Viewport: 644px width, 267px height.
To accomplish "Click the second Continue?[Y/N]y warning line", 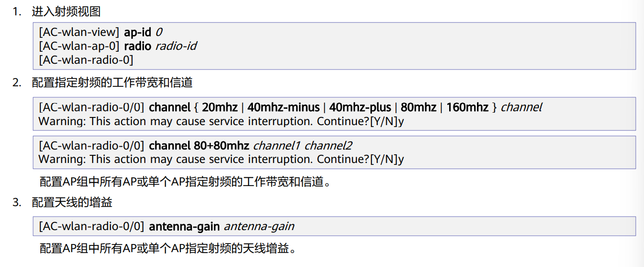I will point(221,159).
